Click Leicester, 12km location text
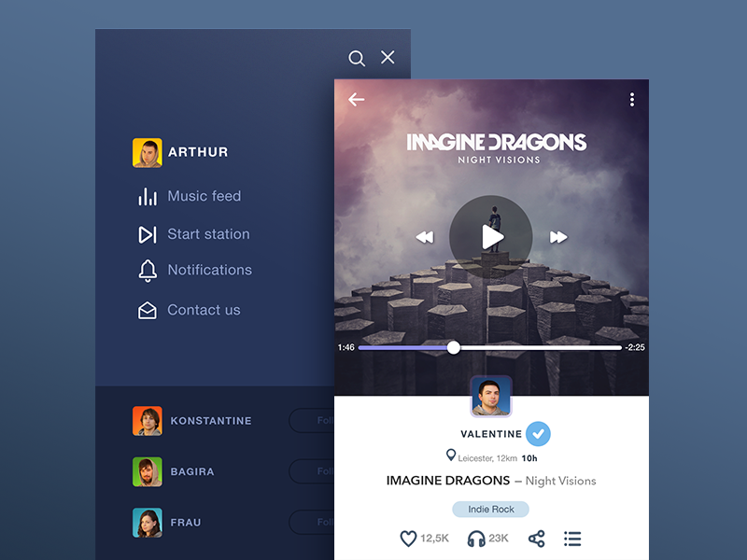Viewport: 747px width, 560px height. 487,458
